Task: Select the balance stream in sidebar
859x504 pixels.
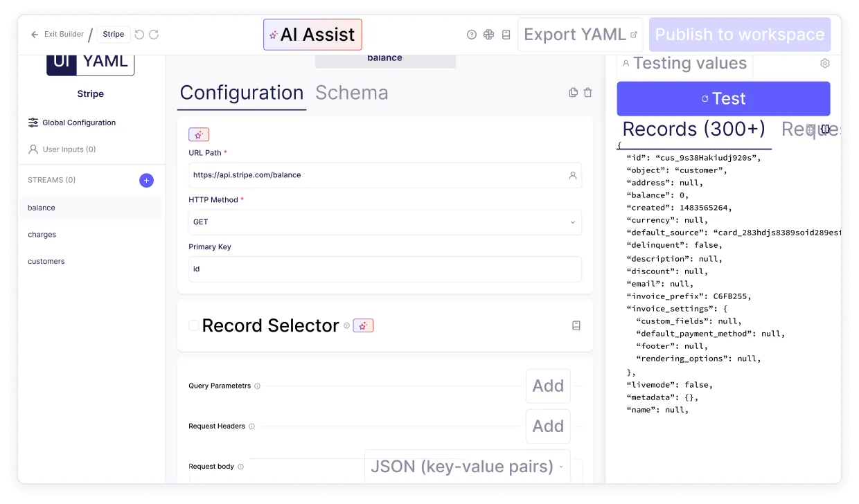Action: (91, 208)
